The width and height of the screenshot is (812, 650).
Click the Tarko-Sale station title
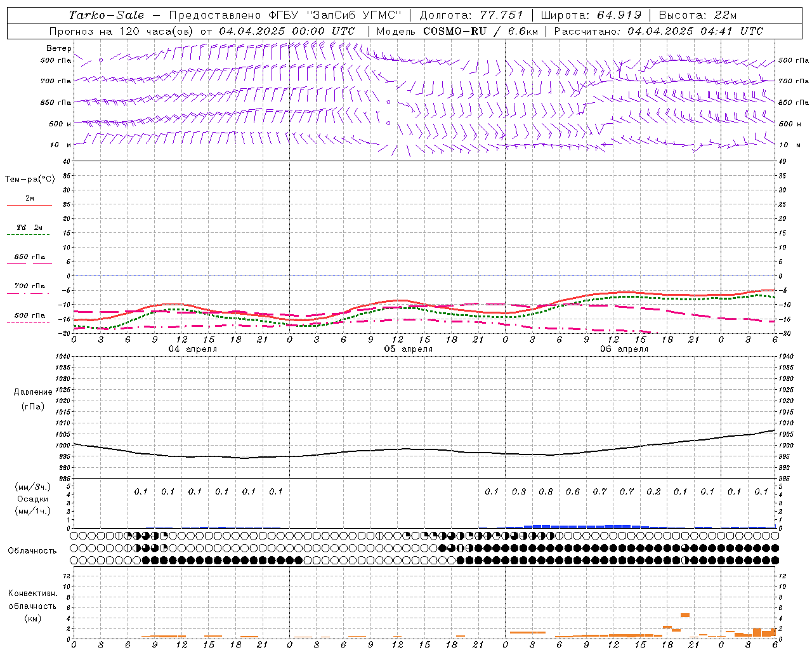107,15
